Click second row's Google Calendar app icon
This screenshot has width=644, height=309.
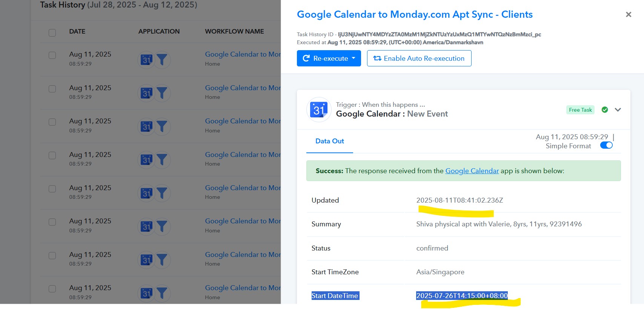tap(146, 93)
